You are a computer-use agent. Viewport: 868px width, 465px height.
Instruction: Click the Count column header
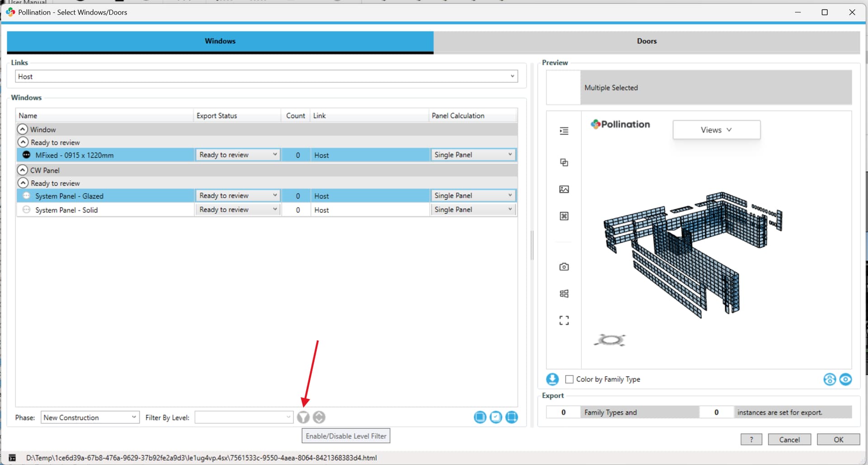[296, 115]
